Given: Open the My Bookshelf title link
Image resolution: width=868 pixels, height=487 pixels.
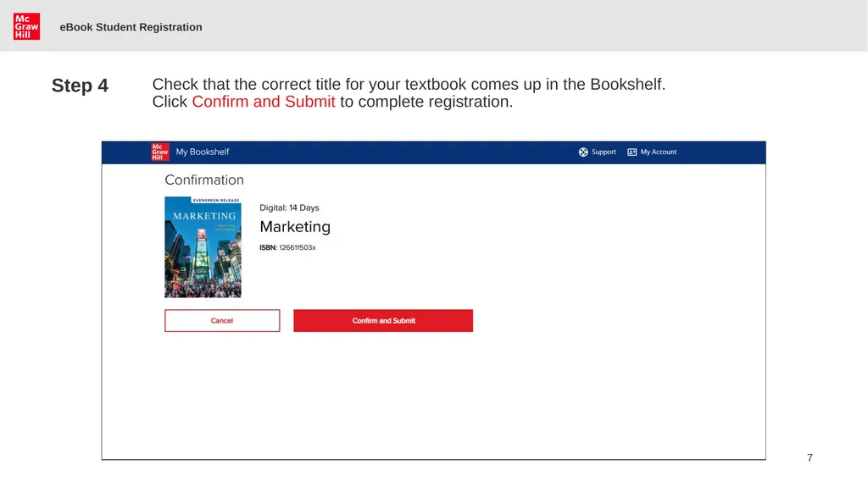Looking at the screenshot, I should (x=202, y=152).
